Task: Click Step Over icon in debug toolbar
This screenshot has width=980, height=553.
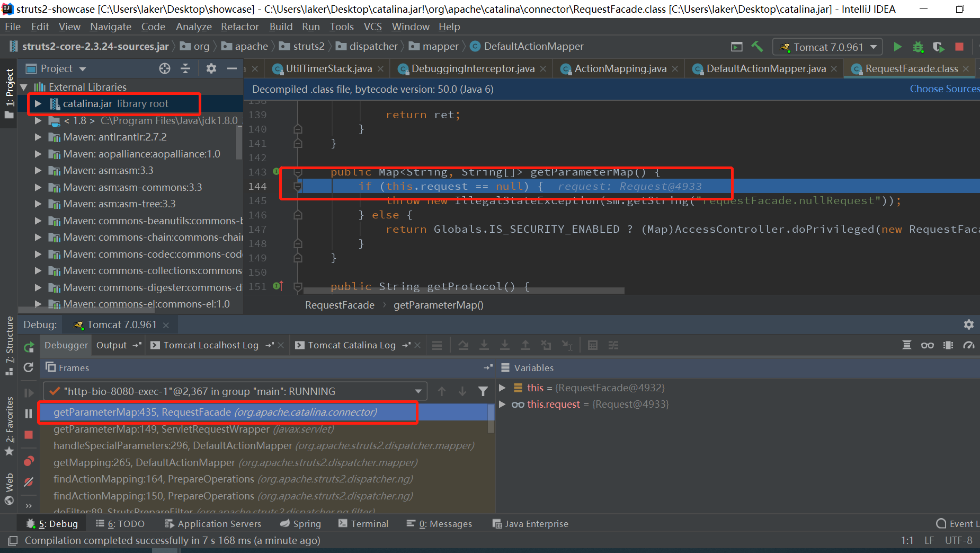Action: point(464,345)
